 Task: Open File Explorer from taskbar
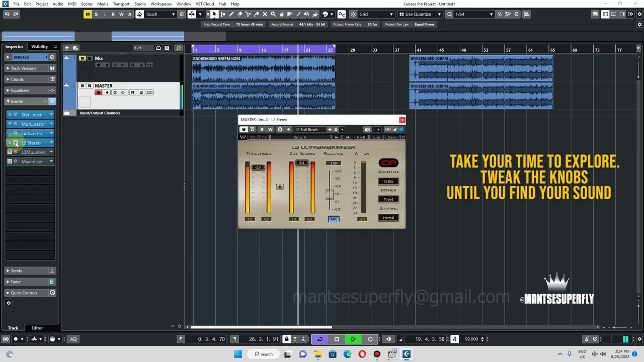click(317, 354)
